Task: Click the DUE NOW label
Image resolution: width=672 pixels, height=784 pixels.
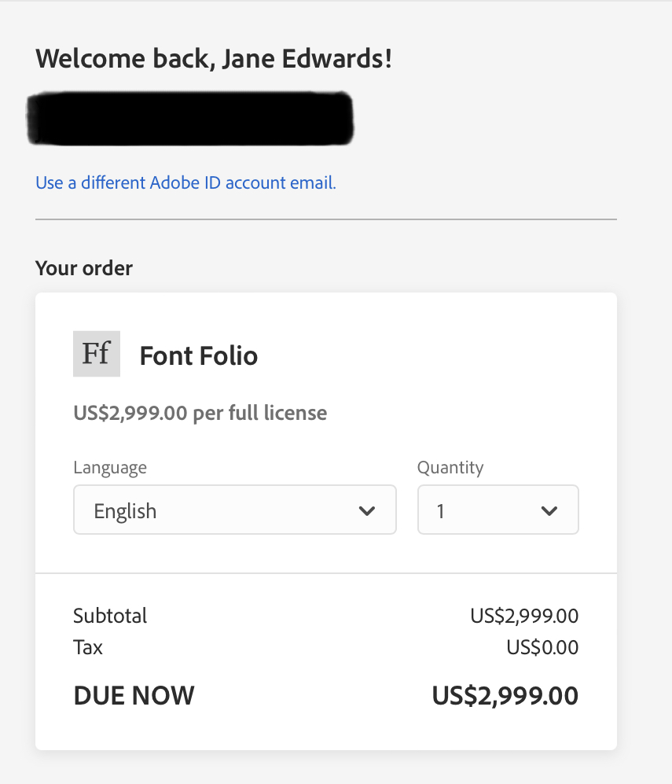Action: pos(134,696)
